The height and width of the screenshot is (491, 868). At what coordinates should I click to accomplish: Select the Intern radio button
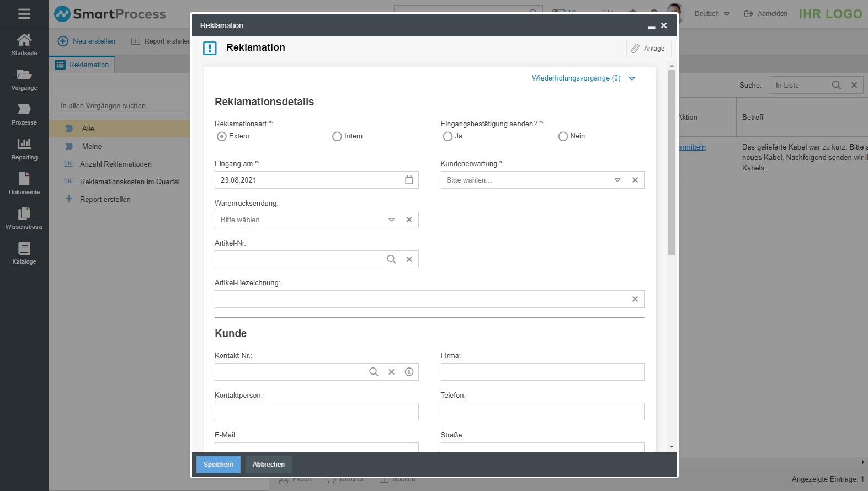coord(337,136)
